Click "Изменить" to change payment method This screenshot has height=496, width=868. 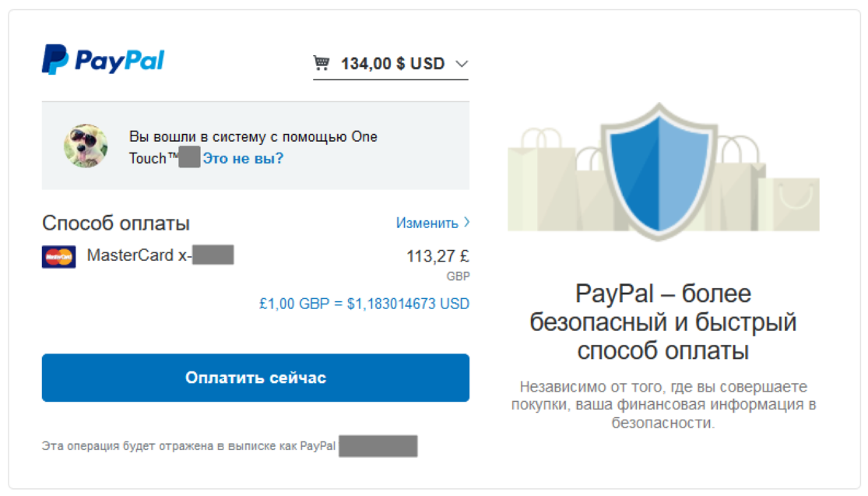click(x=427, y=223)
